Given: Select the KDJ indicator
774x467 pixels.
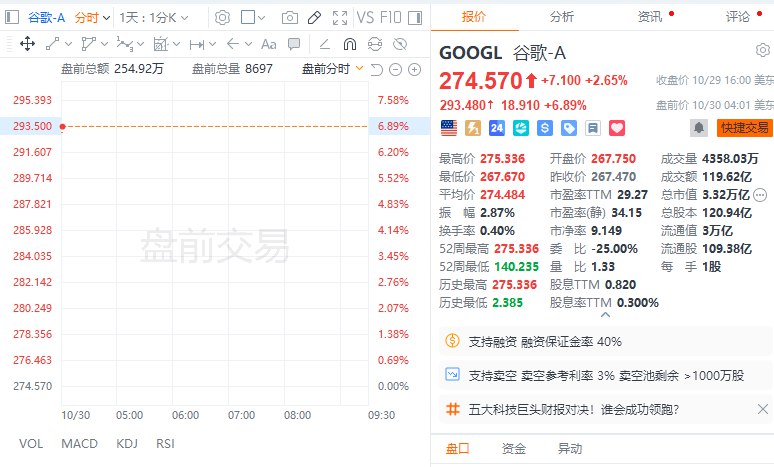Looking at the screenshot, I should point(127,444).
